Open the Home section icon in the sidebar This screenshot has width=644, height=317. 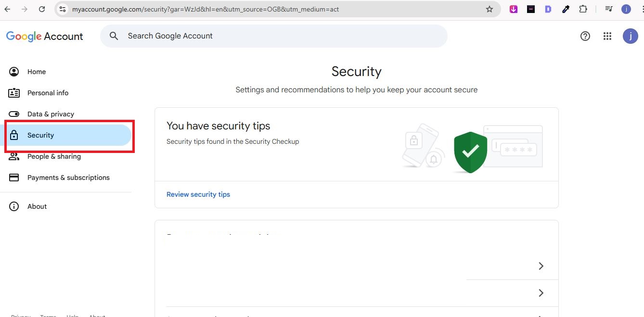coord(13,71)
